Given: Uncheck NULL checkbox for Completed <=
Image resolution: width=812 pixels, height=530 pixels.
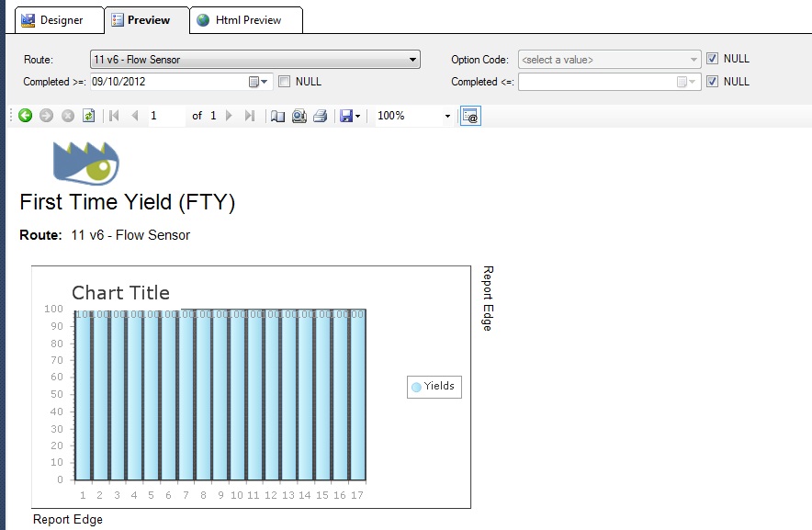Looking at the screenshot, I should point(713,82).
